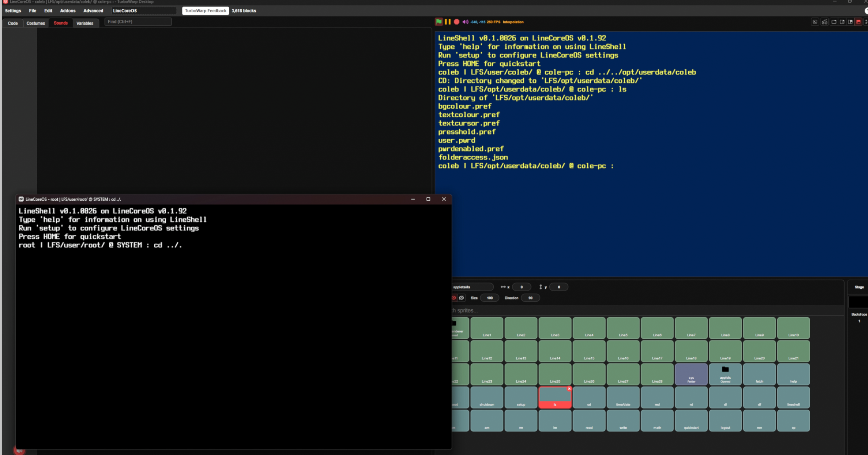The height and width of the screenshot is (455, 868).
Task: Mute project using speaker icon
Action: coord(465,22)
